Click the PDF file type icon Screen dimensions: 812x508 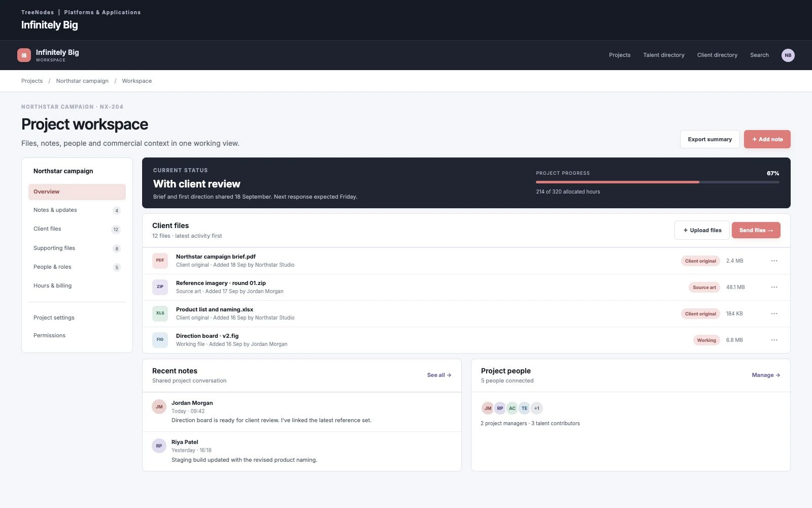pos(160,261)
